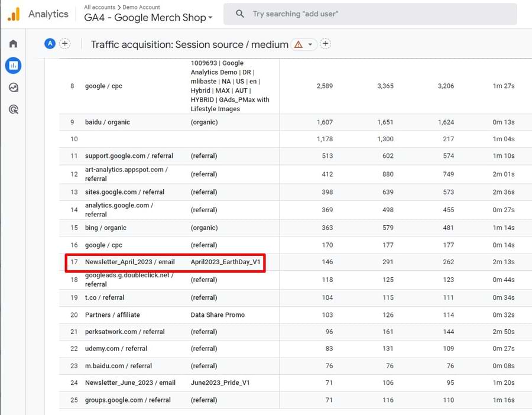Viewport: 532px width, 415px height.
Task: Click the 'Analytics' product name
Action: (x=48, y=14)
